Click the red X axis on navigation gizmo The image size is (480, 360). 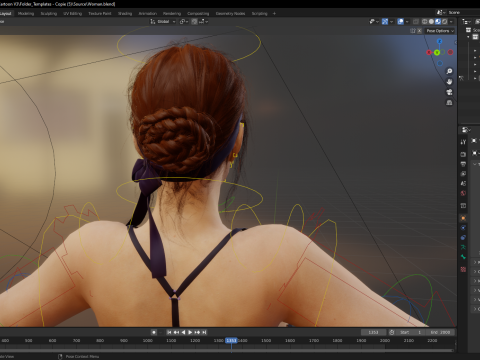coord(429,52)
